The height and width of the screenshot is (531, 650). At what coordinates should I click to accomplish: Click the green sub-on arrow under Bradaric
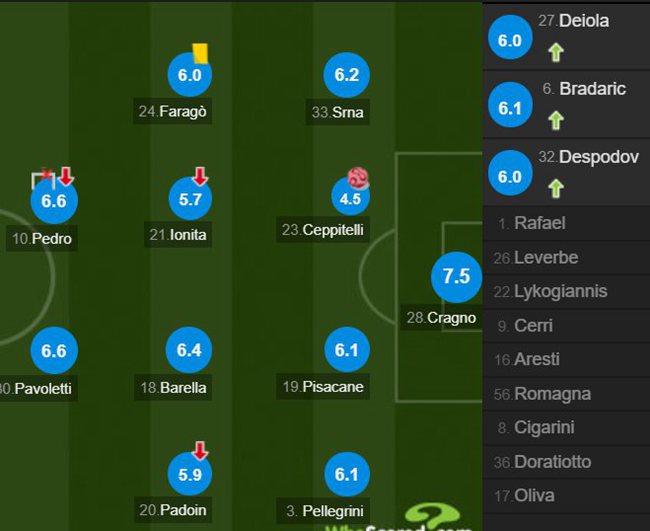pyautogui.click(x=556, y=121)
